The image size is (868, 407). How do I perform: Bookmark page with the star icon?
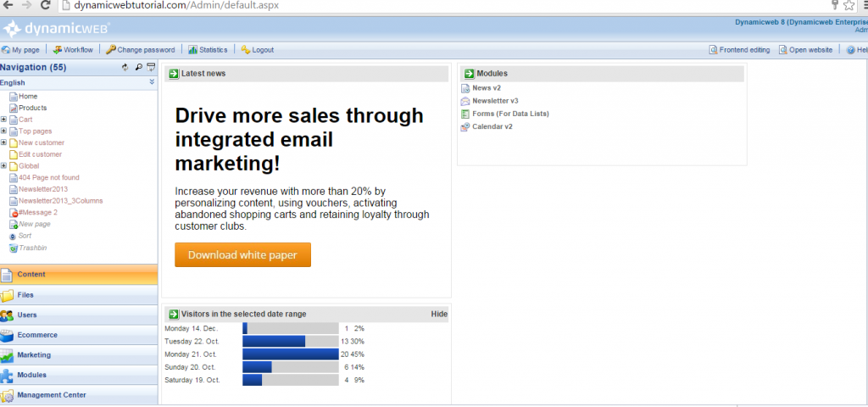pyautogui.click(x=849, y=6)
